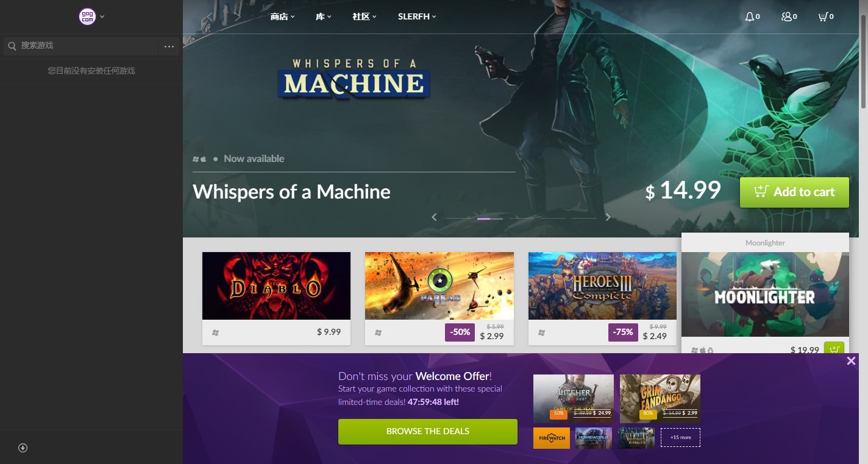Open the three-dots menu beside search

(169, 46)
